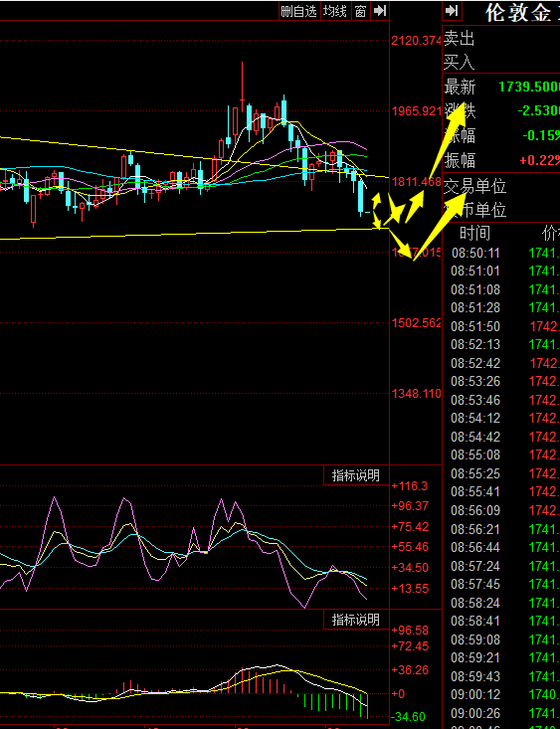
Task: Click the 2120.374 price axis label
Action: [x=416, y=41]
